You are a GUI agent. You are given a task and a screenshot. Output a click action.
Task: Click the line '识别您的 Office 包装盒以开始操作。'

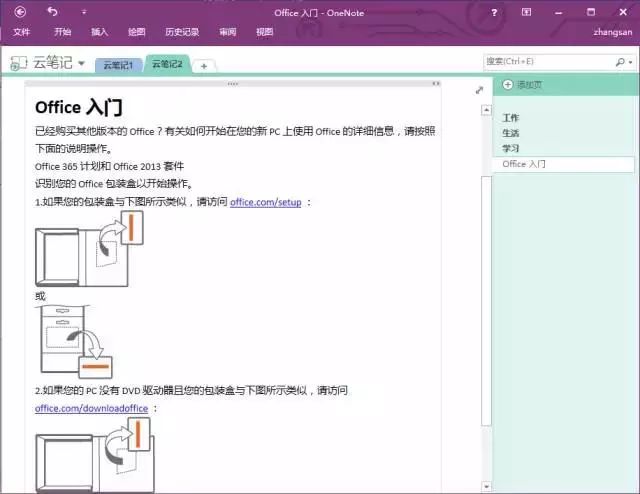(114, 184)
